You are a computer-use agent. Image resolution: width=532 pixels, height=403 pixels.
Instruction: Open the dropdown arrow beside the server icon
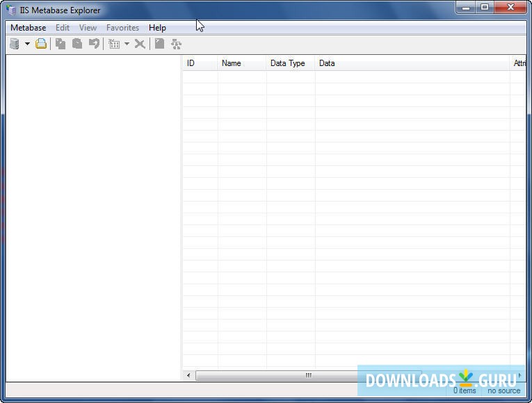point(27,44)
